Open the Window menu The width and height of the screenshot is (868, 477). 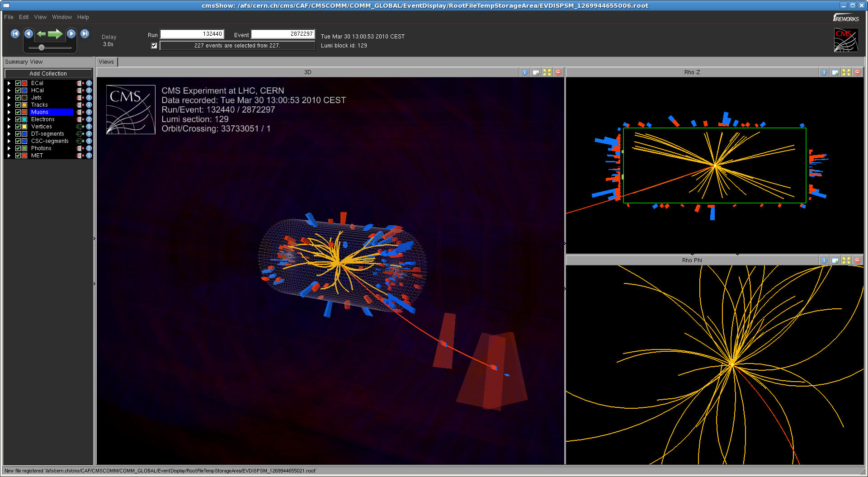tap(62, 17)
